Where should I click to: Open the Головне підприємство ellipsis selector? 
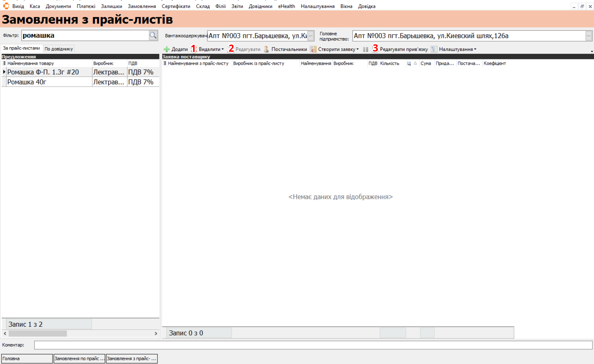[588, 36]
